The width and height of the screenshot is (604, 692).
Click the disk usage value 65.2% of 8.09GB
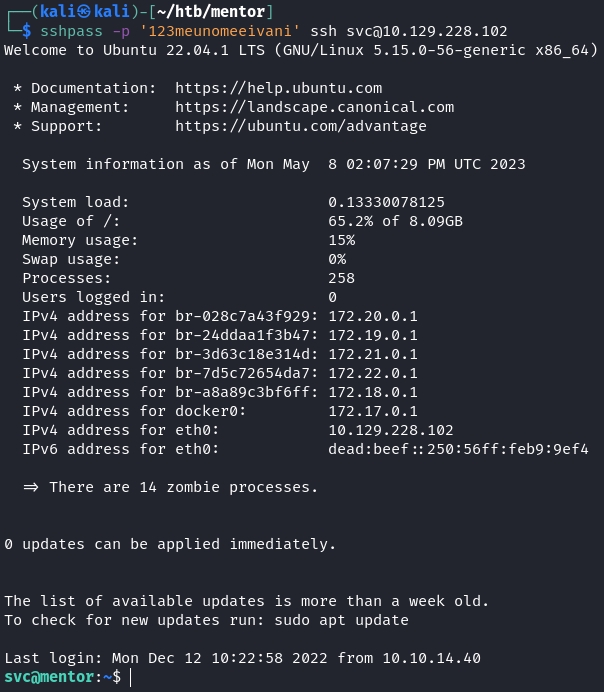pyautogui.click(x=395, y=221)
